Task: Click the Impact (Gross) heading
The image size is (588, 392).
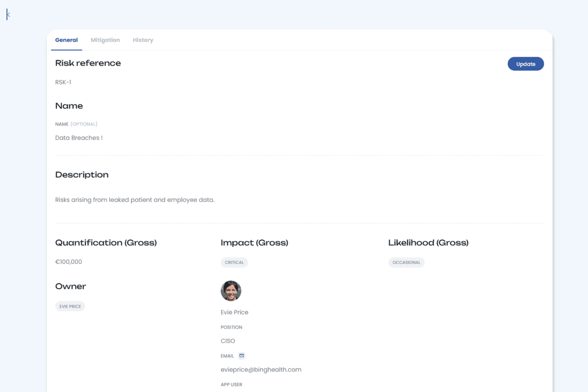Action: coord(254,243)
